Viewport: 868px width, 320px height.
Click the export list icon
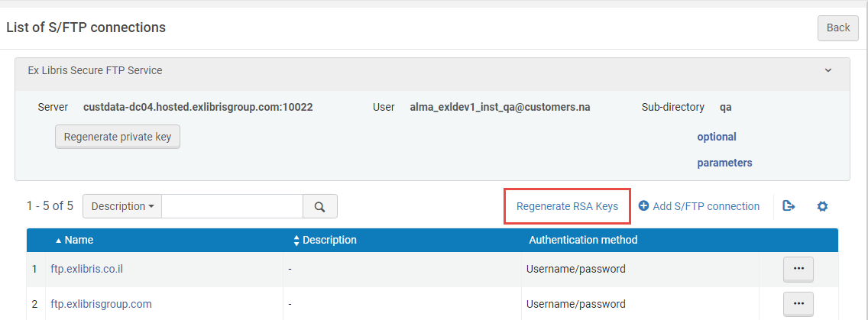[789, 206]
